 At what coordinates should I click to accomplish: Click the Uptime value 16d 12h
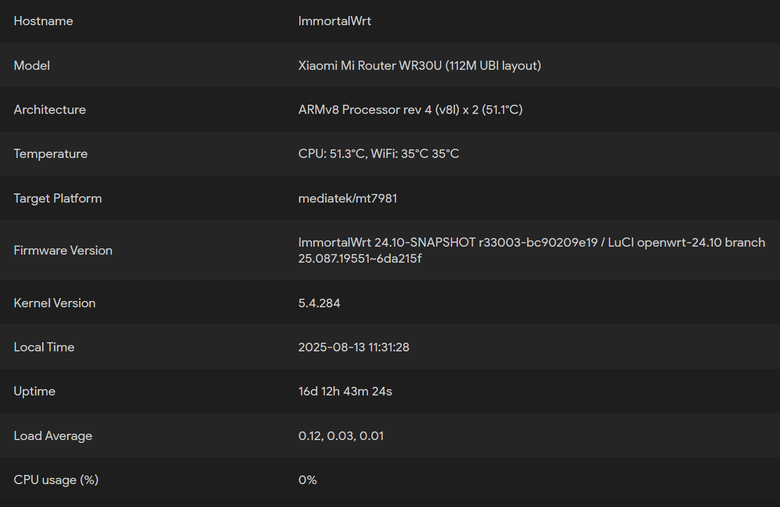coord(345,391)
